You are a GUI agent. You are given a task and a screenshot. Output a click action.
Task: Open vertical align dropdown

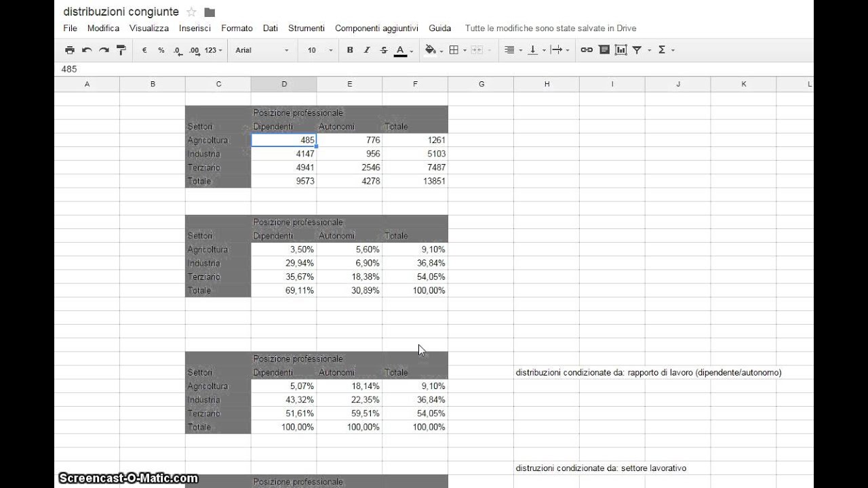[536, 50]
